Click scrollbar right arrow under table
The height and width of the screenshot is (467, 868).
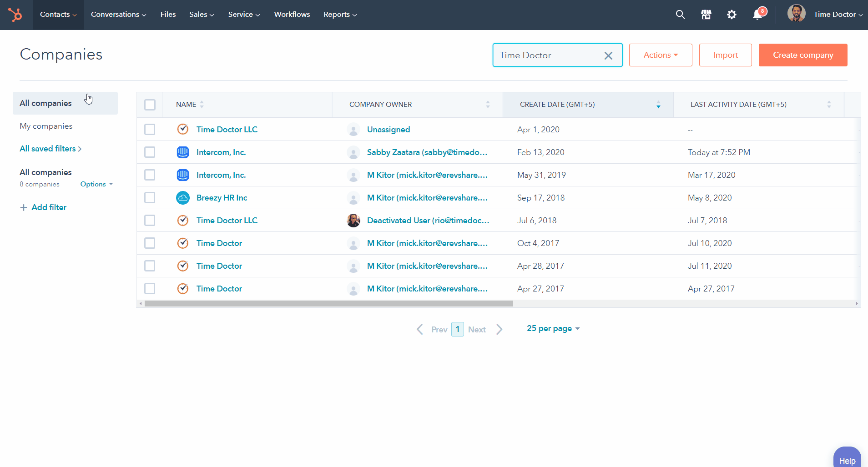coord(857,303)
